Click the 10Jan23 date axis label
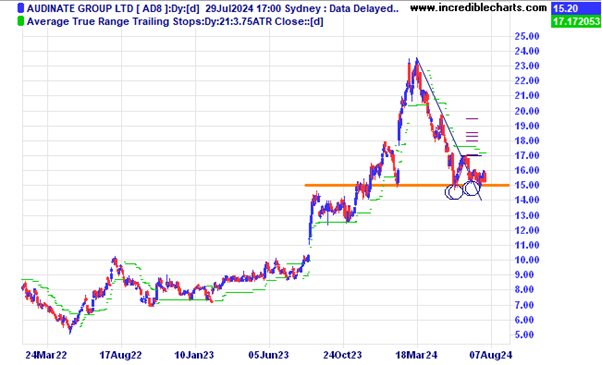Viewport: 602px width, 365px height. click(x=194, y=355)
